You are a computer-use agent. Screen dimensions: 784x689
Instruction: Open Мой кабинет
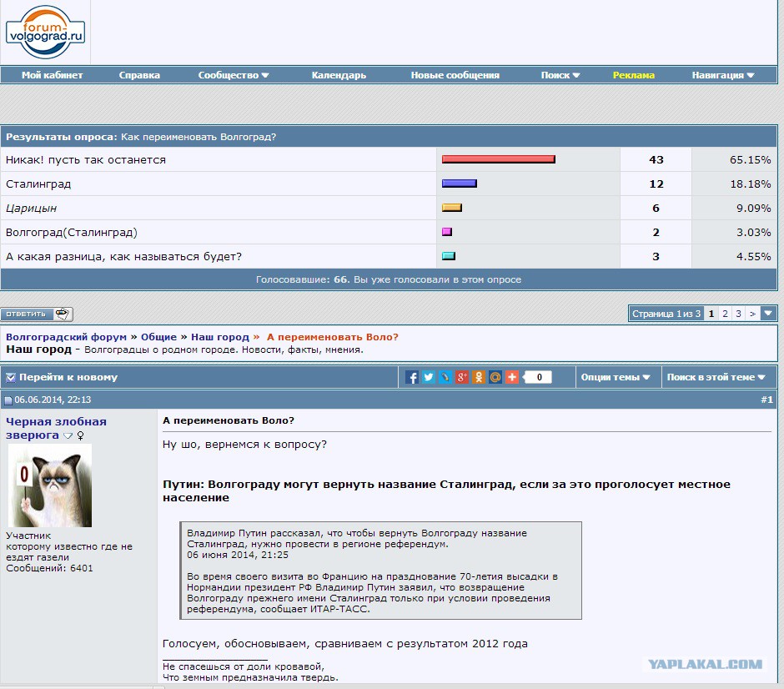click(x=52, y=76)
